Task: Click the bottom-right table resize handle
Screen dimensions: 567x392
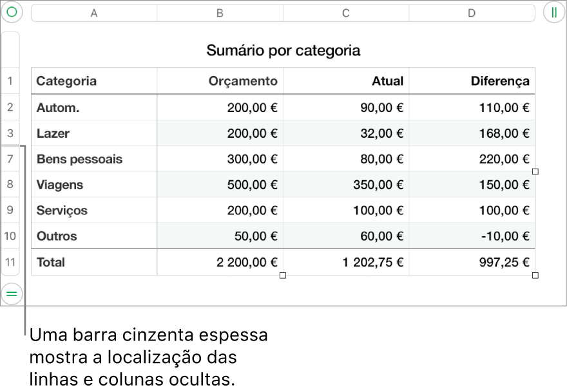Action: [x=535, y=275]
